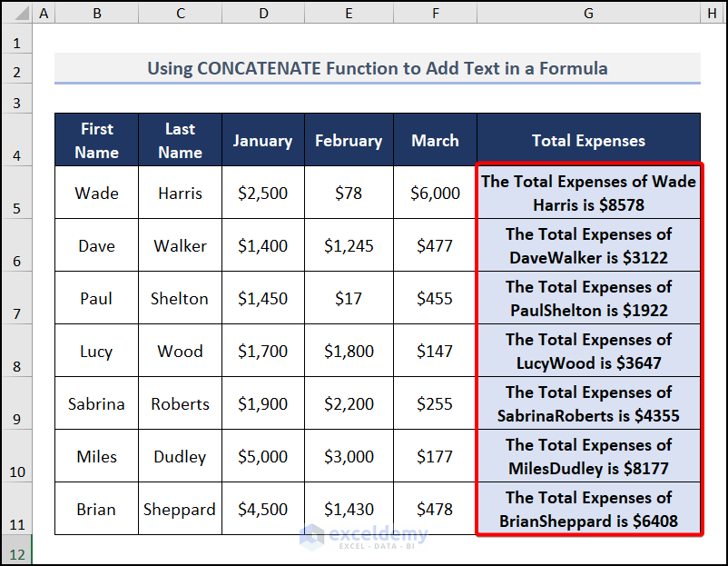Select Dave's March value $477
The width and height of the screenshot is (728, 566).
[x=435, y=245]
